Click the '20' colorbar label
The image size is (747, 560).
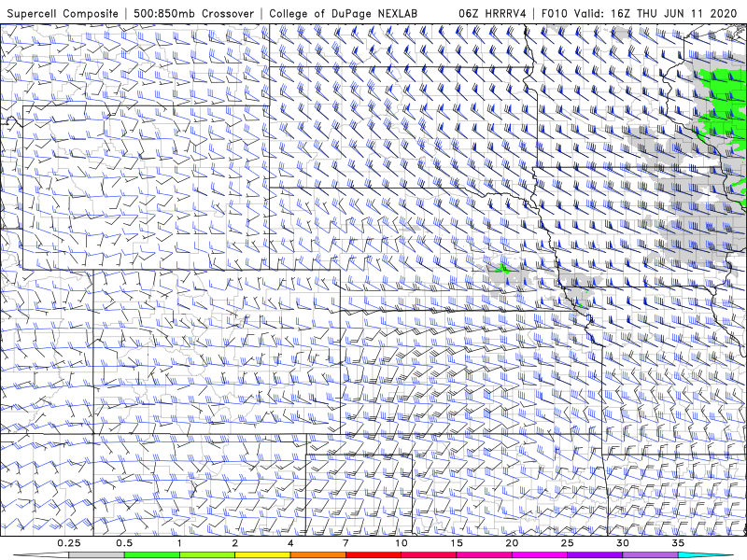pos(512,543)
